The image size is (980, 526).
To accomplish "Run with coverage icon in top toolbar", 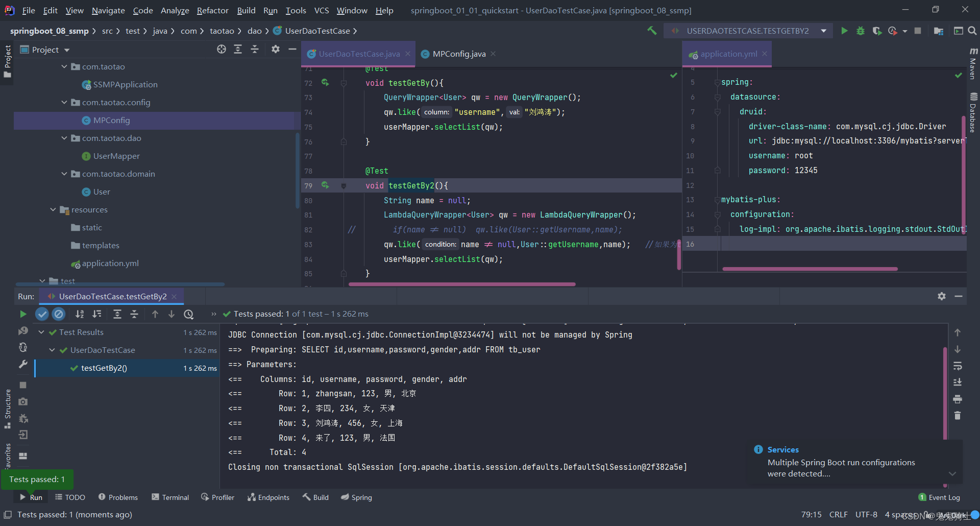I will [x=877, y=31].
